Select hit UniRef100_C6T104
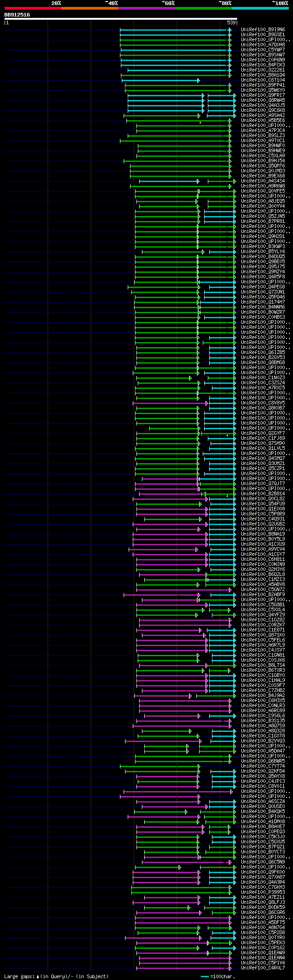Viewport: 293px width, 980px height. [263, 80]
